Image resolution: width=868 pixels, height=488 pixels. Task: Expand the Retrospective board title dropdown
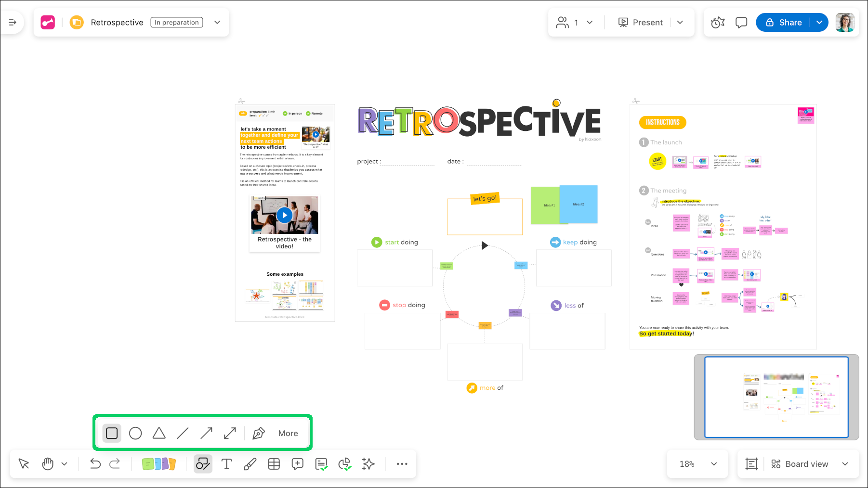point(217,22)
